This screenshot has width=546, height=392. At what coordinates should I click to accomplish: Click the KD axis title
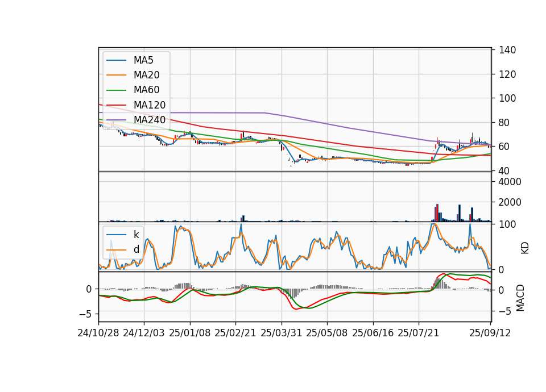pyautogui.click(x=525, y=248)
